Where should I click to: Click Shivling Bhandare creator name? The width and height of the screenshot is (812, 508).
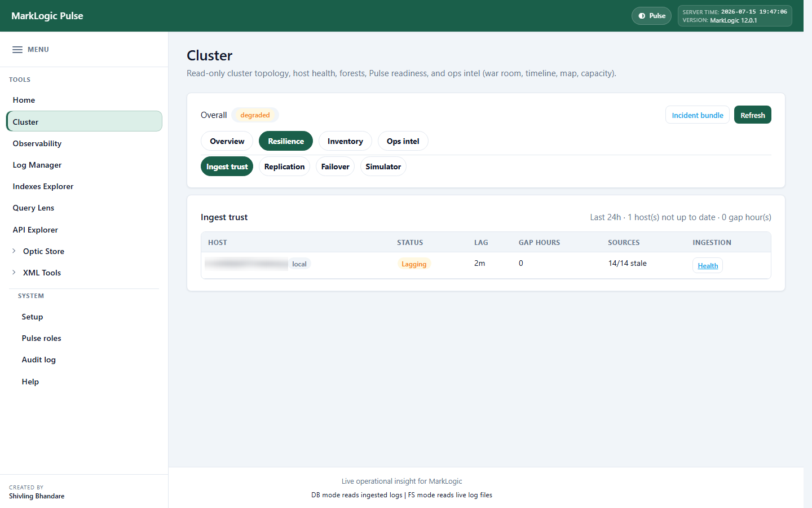[x=37, y=496]
